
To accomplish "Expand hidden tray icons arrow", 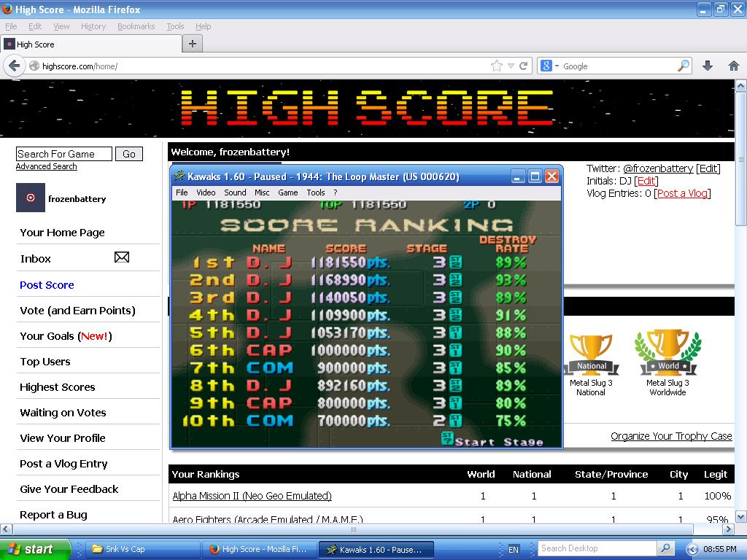I will pos(693,550).
